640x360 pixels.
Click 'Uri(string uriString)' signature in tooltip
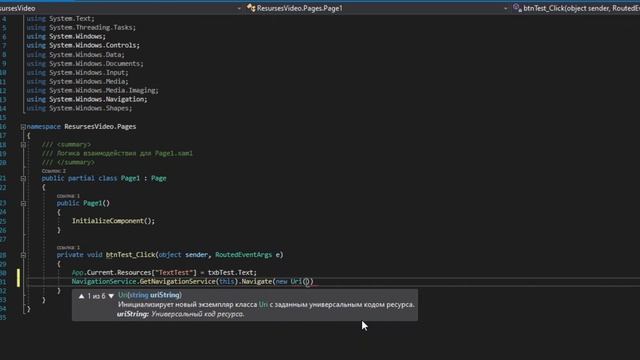(150, 295)
